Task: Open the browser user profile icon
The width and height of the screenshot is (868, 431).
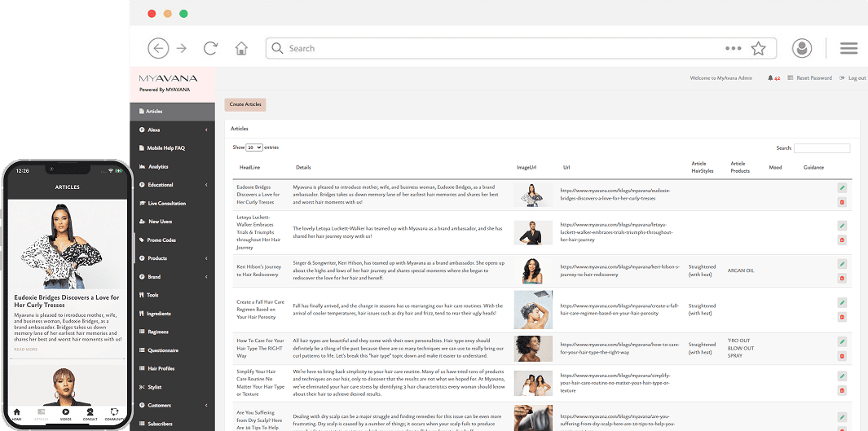Action: 801,48
